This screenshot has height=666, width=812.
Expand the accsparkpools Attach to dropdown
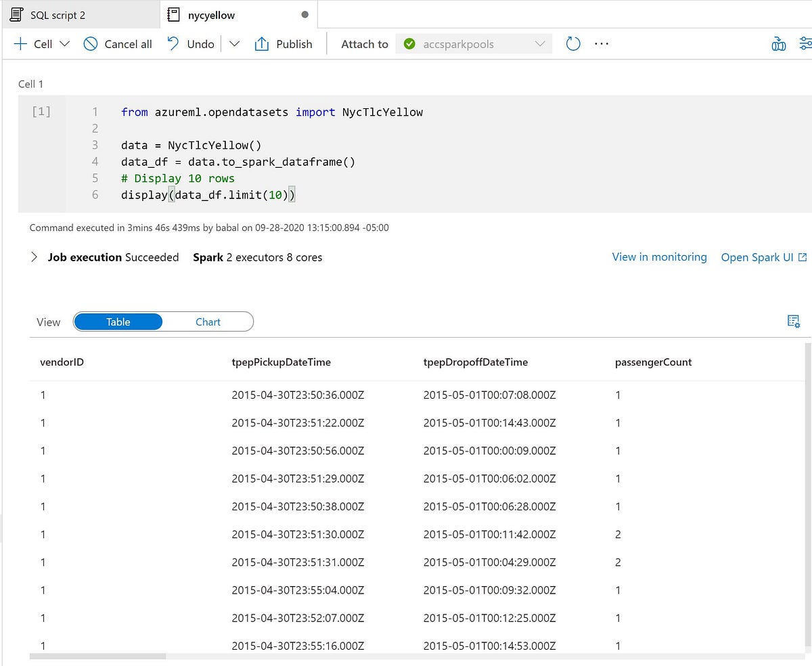[539, 43]
